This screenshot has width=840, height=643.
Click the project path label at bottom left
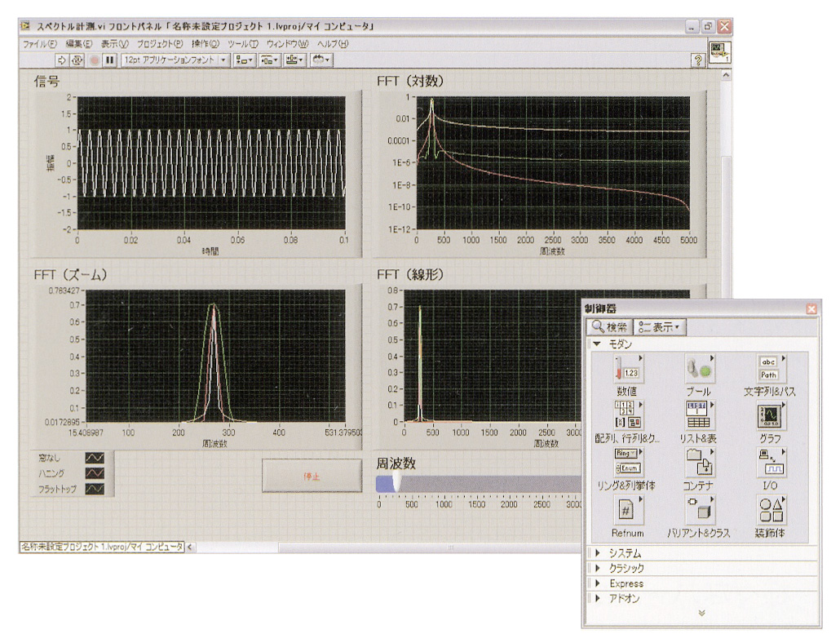tap(102, 547)
